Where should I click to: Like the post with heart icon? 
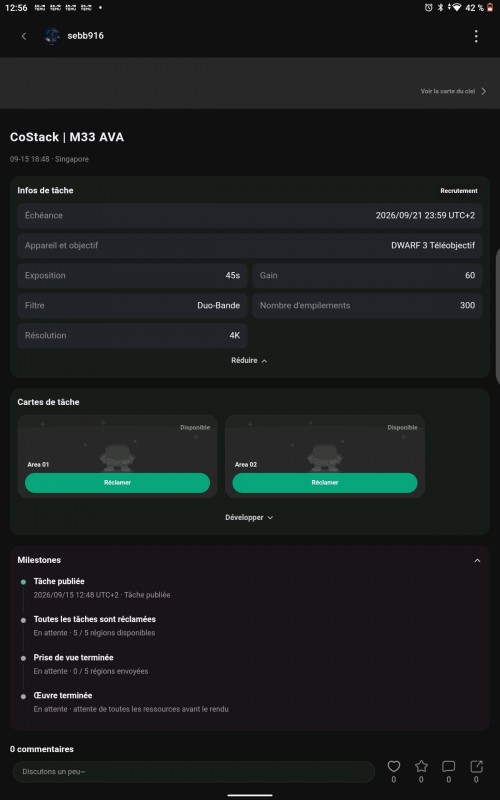pyautogui.click(x=393, y=766)
